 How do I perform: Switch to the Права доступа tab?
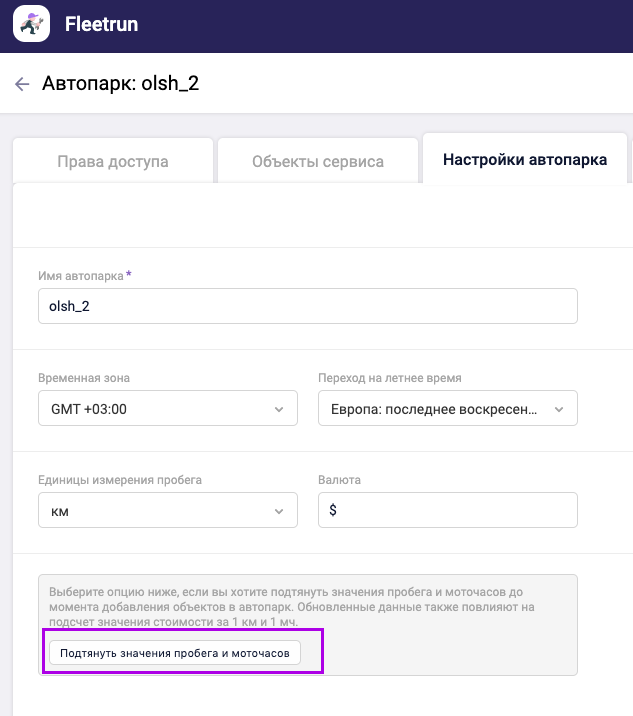click(113, 161)
